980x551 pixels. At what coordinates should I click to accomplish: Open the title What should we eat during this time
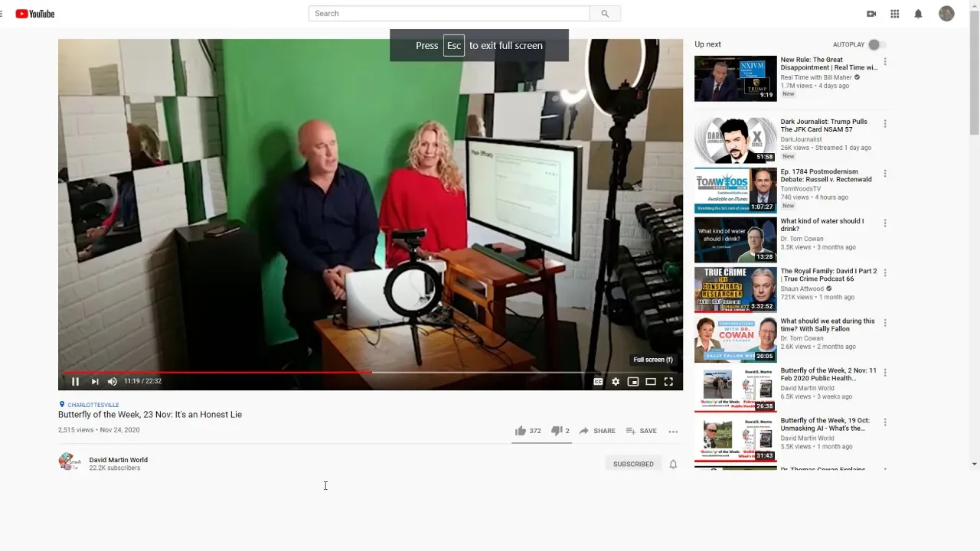point(828,324)
